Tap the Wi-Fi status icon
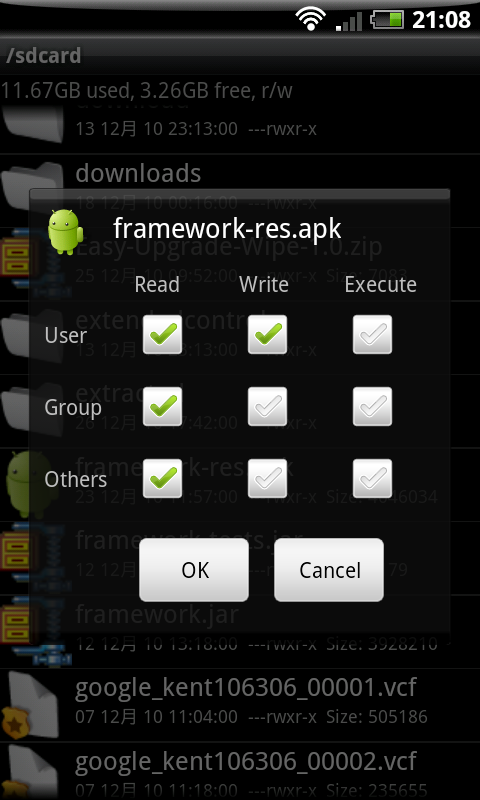This screenshot has height=800, width=480. tap(311, 20)
